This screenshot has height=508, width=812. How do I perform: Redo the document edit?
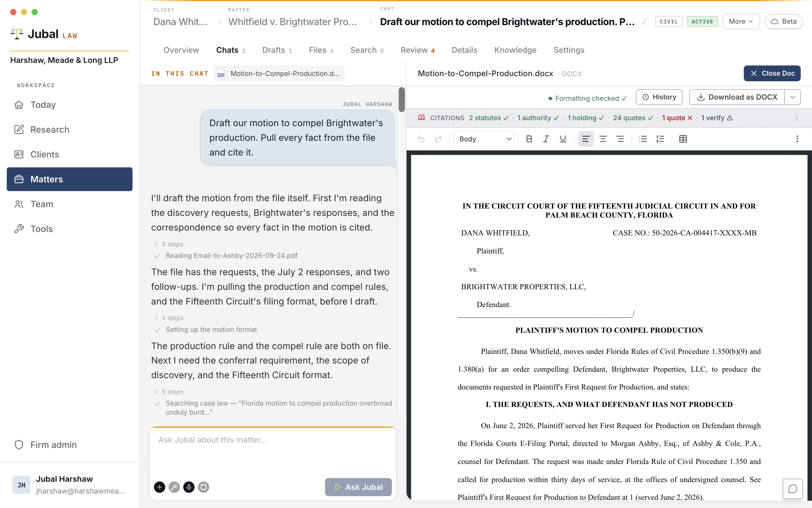pyautogui.click(x=438, y=139)
